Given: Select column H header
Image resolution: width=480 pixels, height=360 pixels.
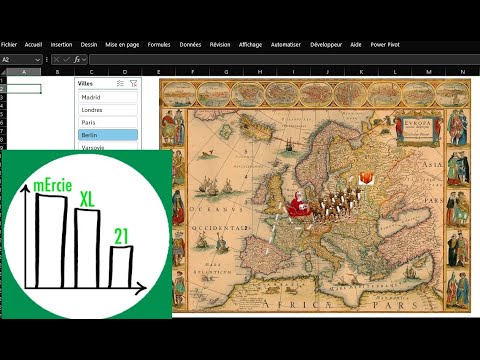Looking at the screenshot, I should (x=260, y=72).
